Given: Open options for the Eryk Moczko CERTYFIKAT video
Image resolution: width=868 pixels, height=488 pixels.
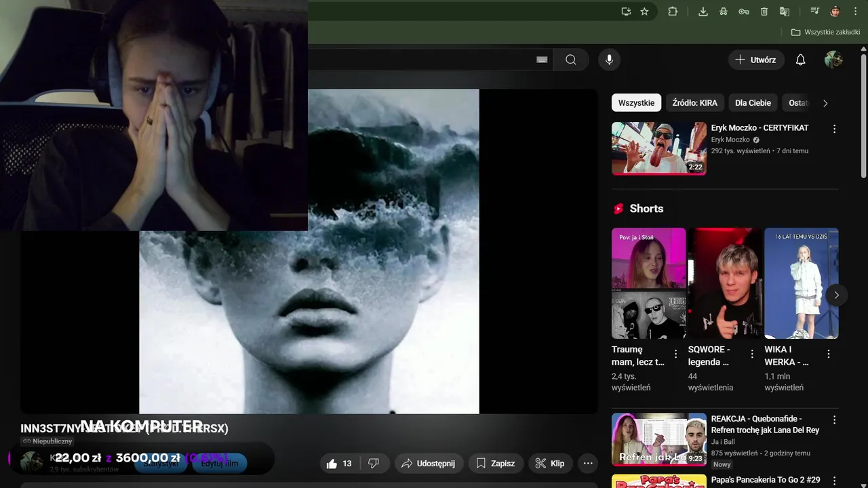Looking at the screenshot, I should (x=835, y=129).
